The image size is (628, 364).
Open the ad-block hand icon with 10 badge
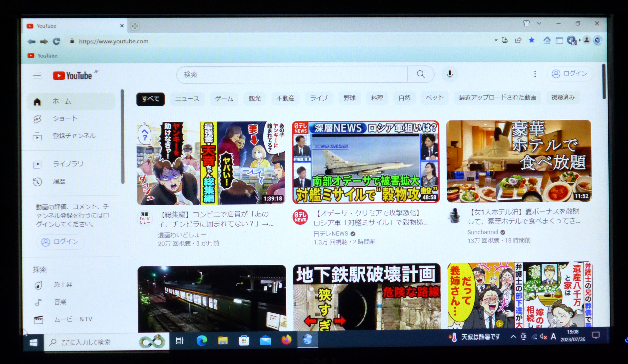[572, 40]
